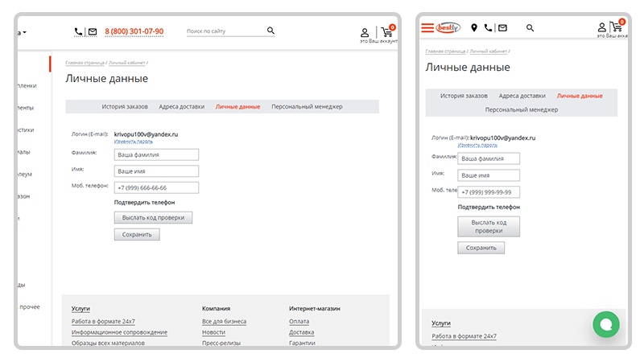
Task: Open shopping cart icon in desktop view
Action: [x=387, y=32]
